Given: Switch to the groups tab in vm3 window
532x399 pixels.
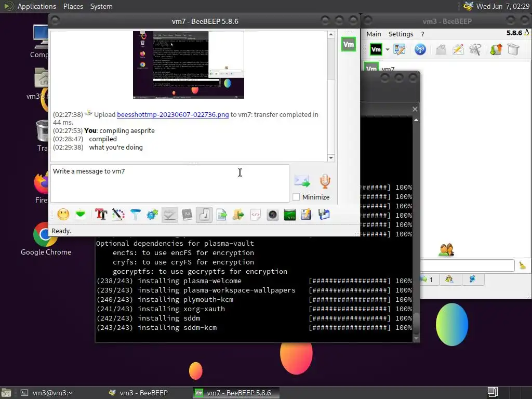Looking at the screenshot, I should [x=449, y=279].
